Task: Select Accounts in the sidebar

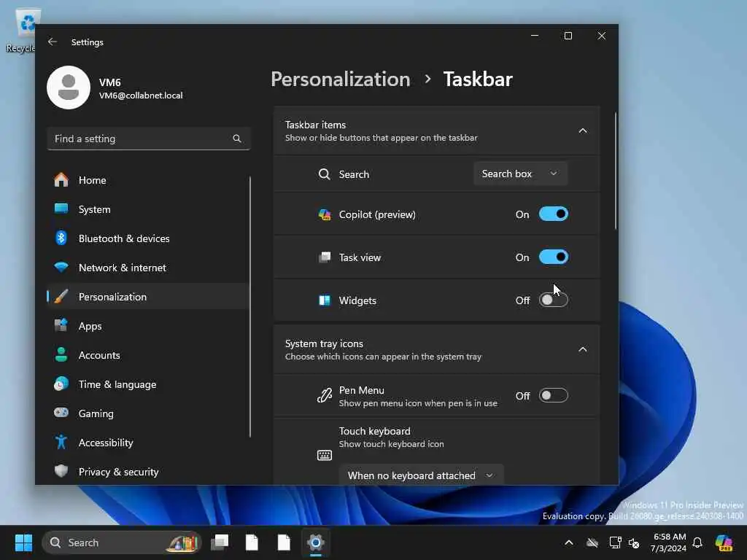Action: click(147, 355)
